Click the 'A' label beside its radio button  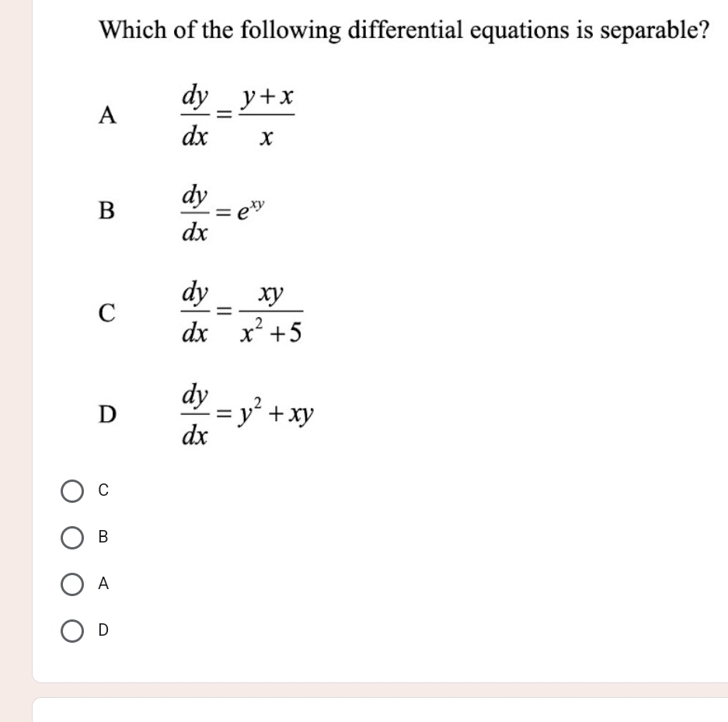point(103,584)
